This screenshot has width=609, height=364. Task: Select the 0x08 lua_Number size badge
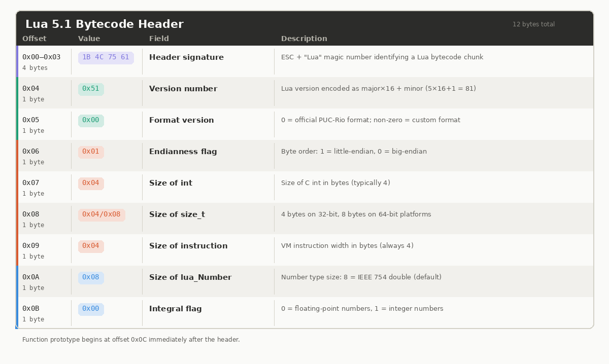91,277
